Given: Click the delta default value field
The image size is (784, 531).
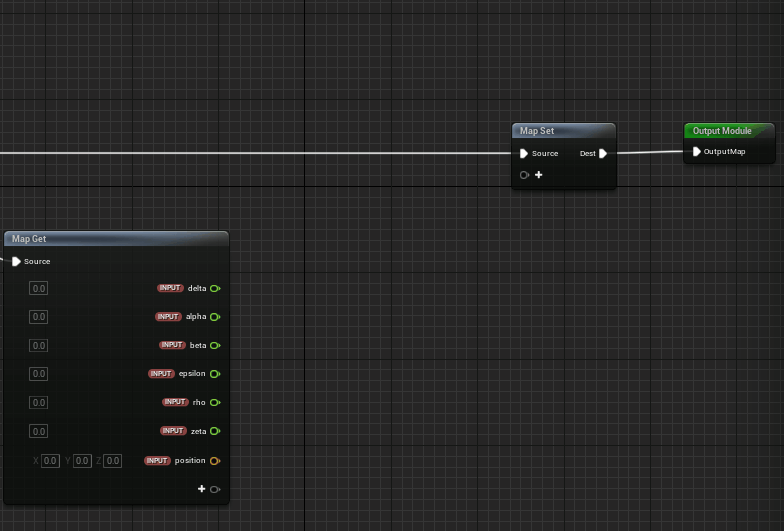Looking at the screenshot, I should [x=38, y=288].
